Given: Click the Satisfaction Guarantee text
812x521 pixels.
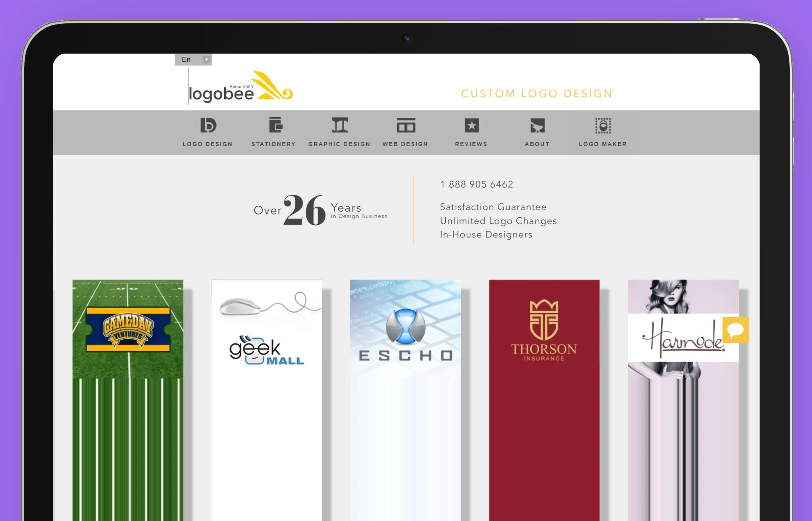Looking at the screenshot, I should coord(493,207).
